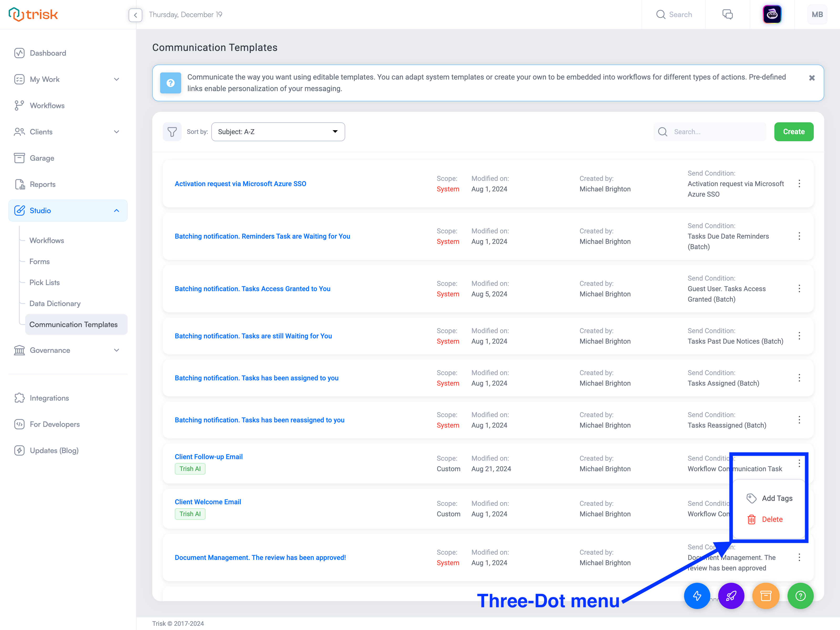Open Document Management review approved template
The width and height of the screenshot is (840, 630).
(x=260, y=558)
